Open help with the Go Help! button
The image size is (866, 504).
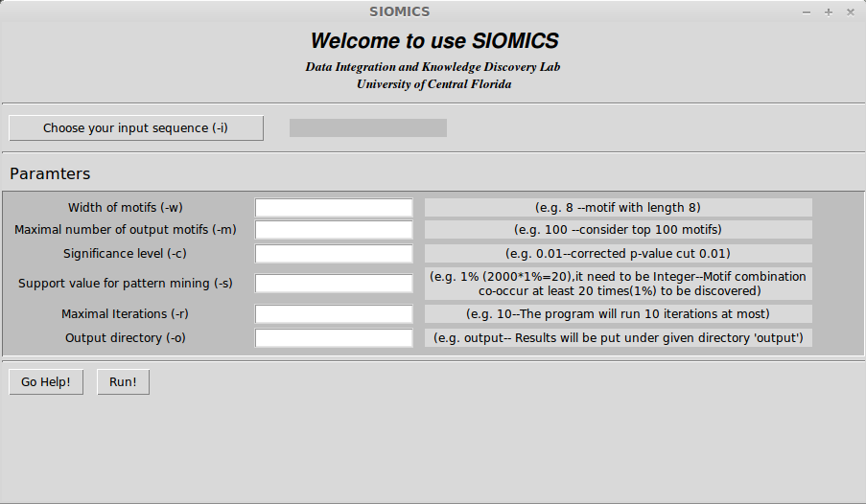(x=46, y=382)
